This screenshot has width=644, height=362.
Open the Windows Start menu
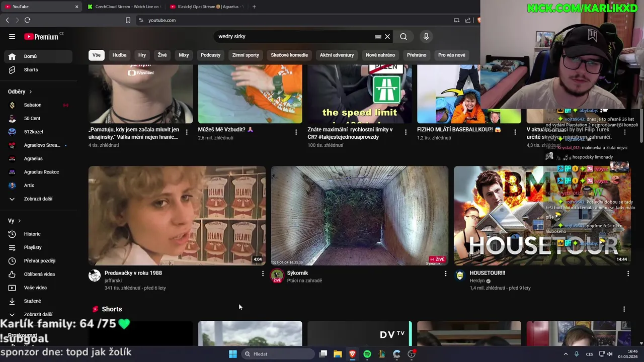coord(233,354)
